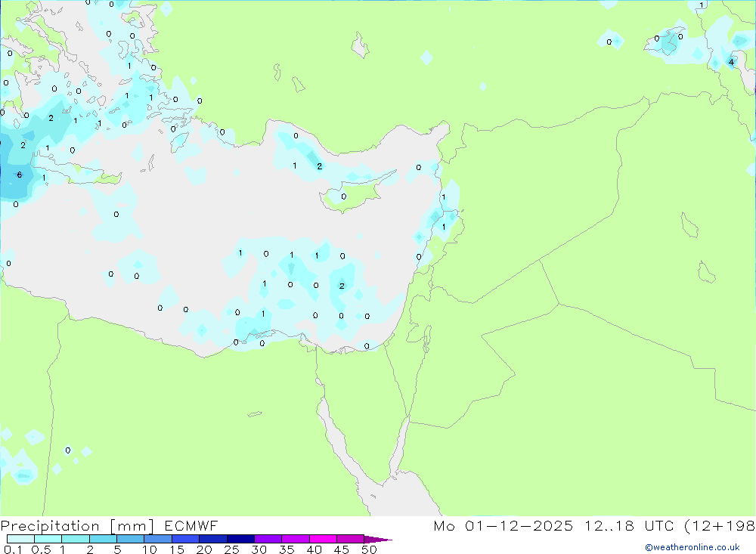Select the 20–25 mm dark blue legend swatch
The height and width of the screenshot is (554, 756).
point(212,539)
